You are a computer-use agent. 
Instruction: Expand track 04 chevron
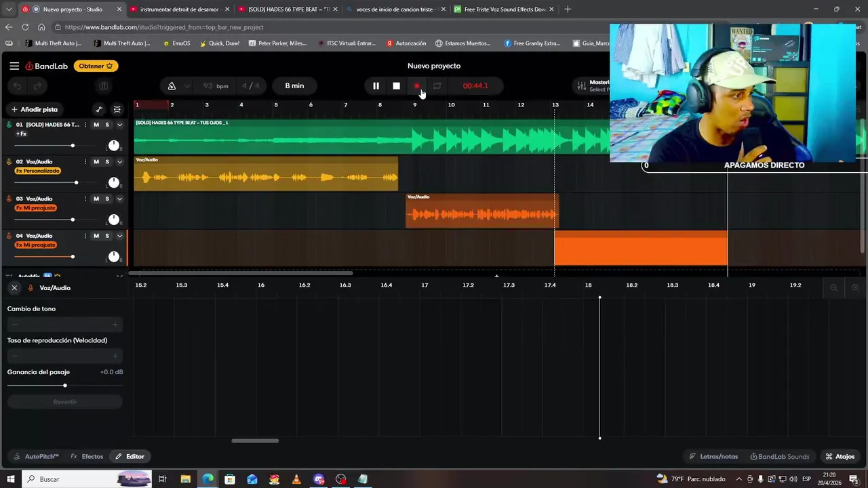pyautogui.click(x=119, y=236)
